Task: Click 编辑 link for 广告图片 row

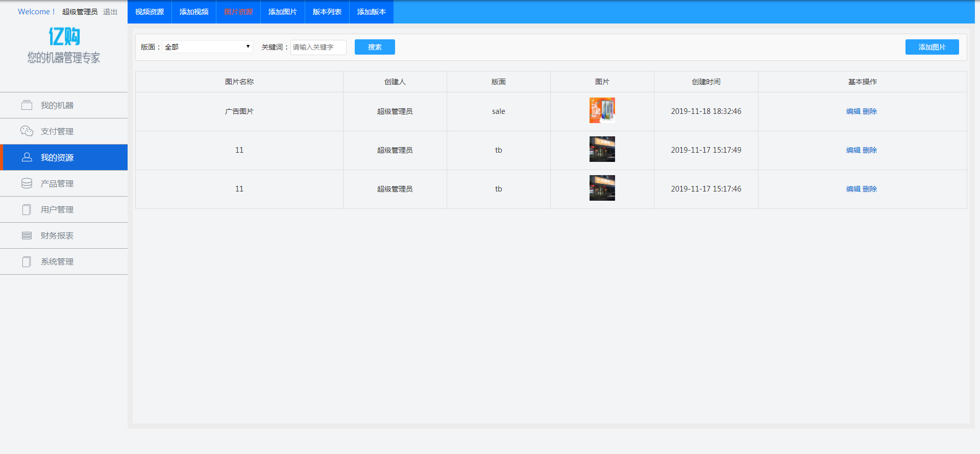Action: tap(853, 111)
